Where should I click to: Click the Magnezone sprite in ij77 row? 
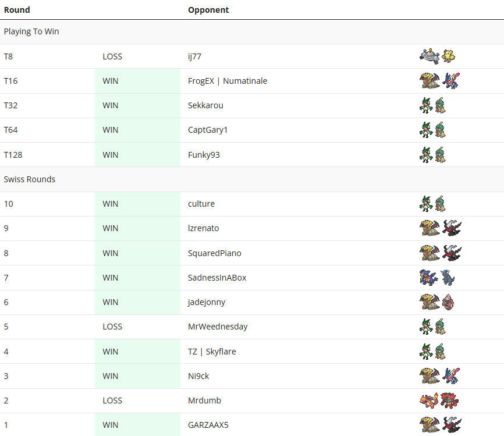[x=430, y=56]
